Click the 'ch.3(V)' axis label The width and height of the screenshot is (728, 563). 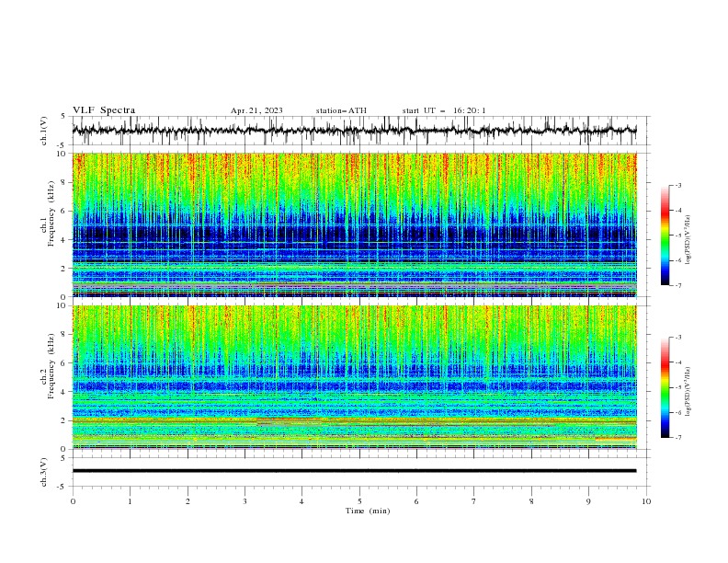(x=44, y=472)
